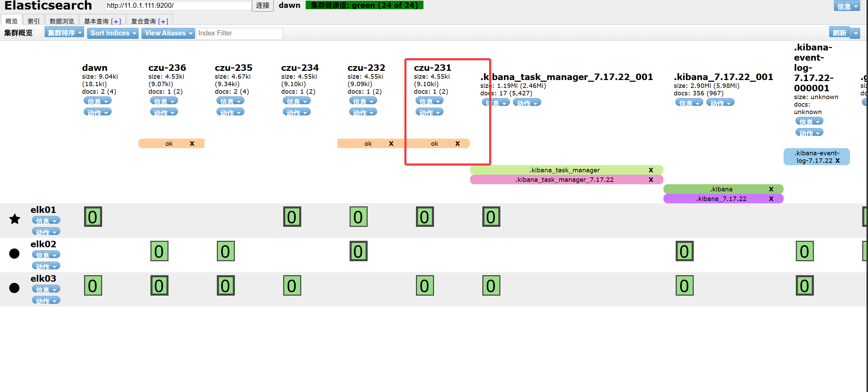Click the master star icon for elk01
Viewport: 868px width, 392px height.
15,219
